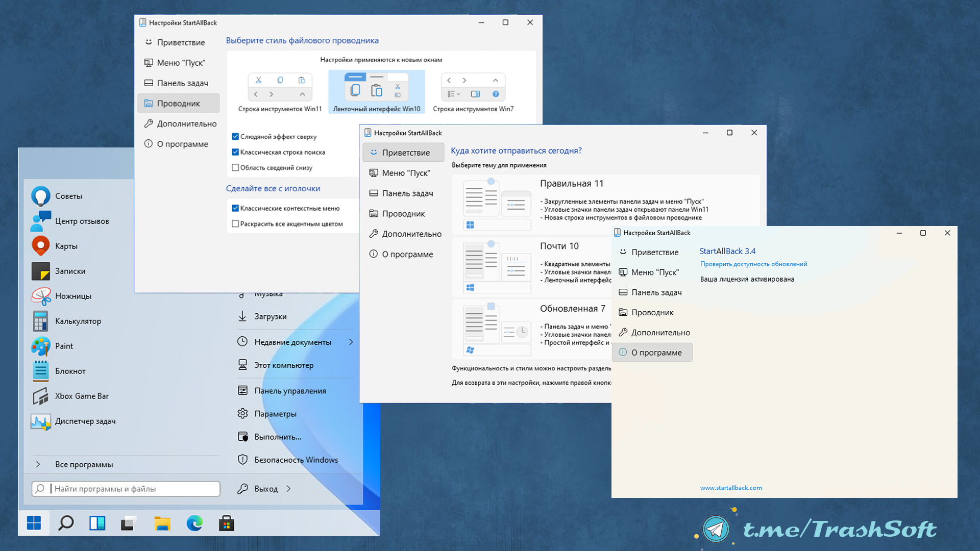Open Блокнот notepad app
This screenshot has height=551, width=980.
pyautogui.click(x=58, y=371)
